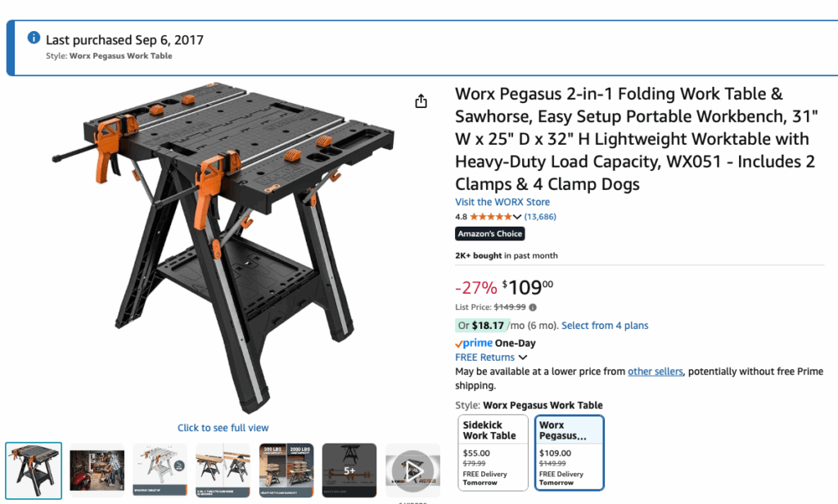Click the Amazon's Choice badge
Screen dimensions: 838x504
pyautogui.click(x=489, y=233)
